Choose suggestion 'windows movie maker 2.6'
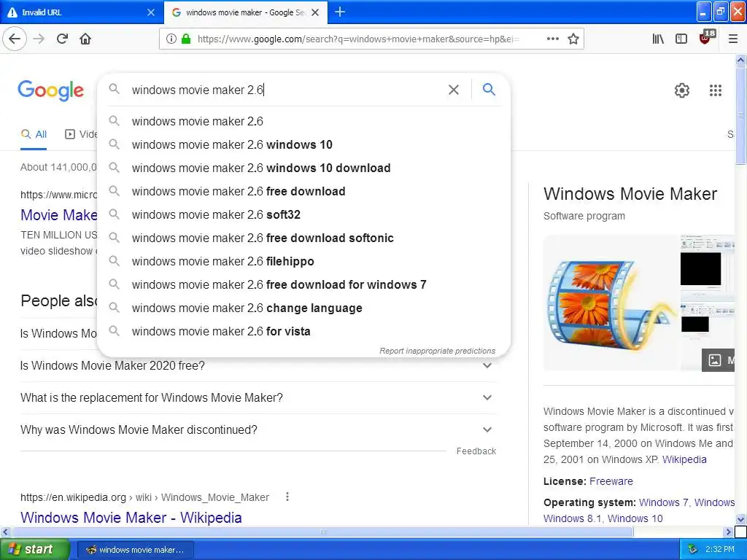Screen dimensions: 747x560 tap(303, 121)
